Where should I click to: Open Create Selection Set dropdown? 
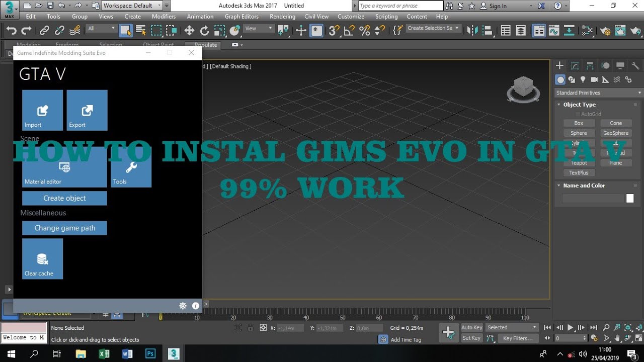(433, 28)
